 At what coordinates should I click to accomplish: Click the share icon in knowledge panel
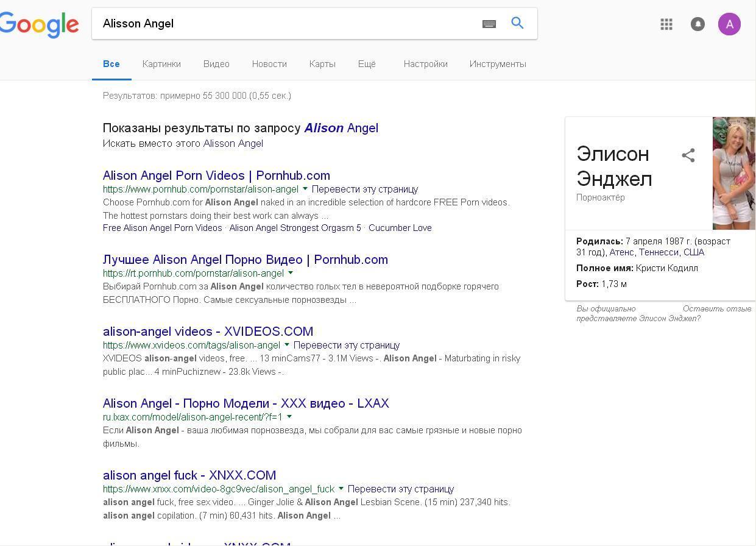(688, 155)
